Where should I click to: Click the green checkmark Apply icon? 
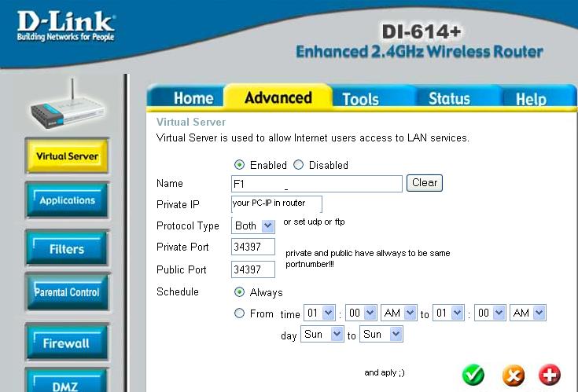pos(473,375)
